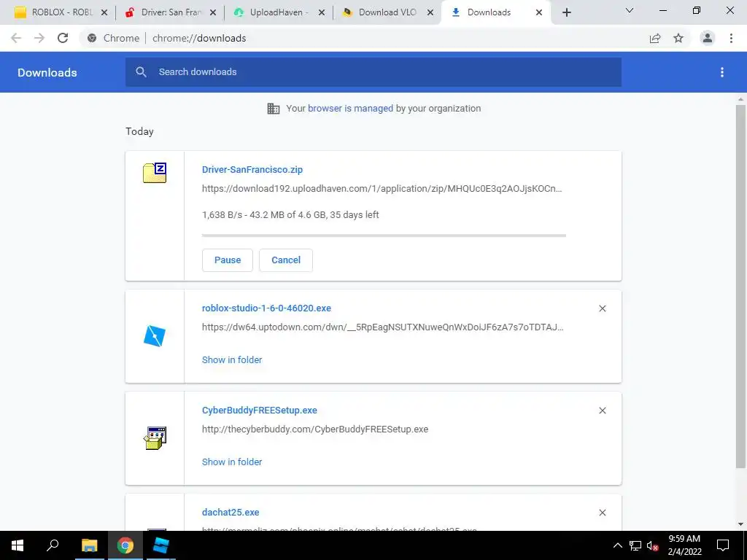Focus the Search downloads field
Viewport: 747px width, 560px height.
click(x=373, y=72)
